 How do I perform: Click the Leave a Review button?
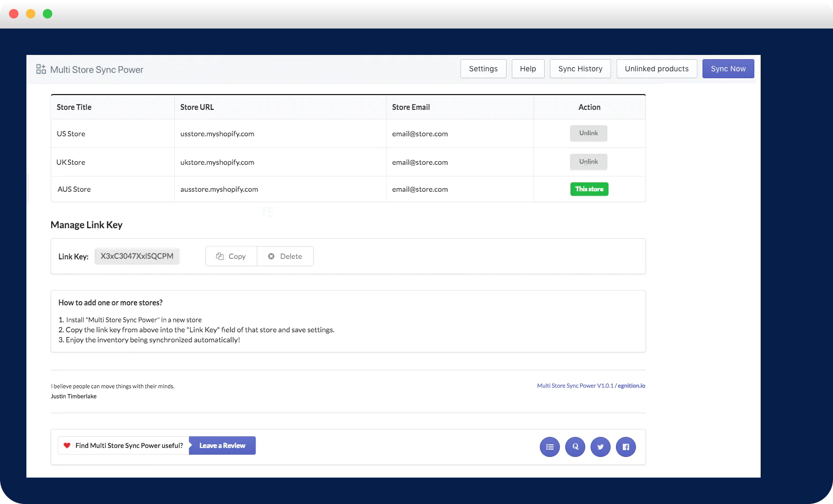click(x=222, y=445)
